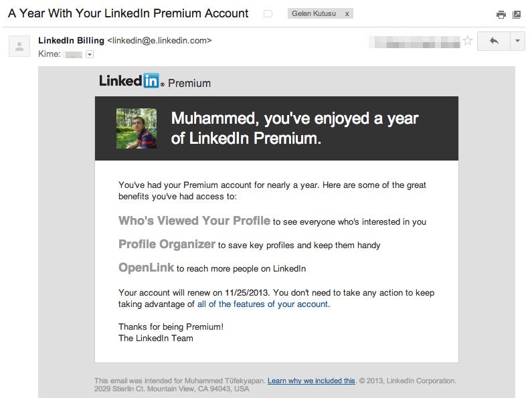
Task: Click 'Who's Viewed Your Profile' heading
Action: (x=194, y=221)
